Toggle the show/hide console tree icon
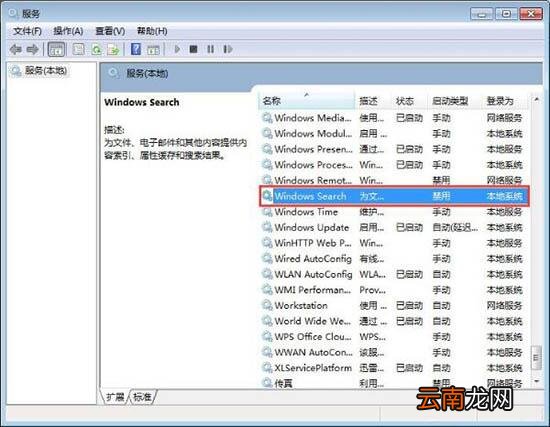 click(x=56, y=49)
